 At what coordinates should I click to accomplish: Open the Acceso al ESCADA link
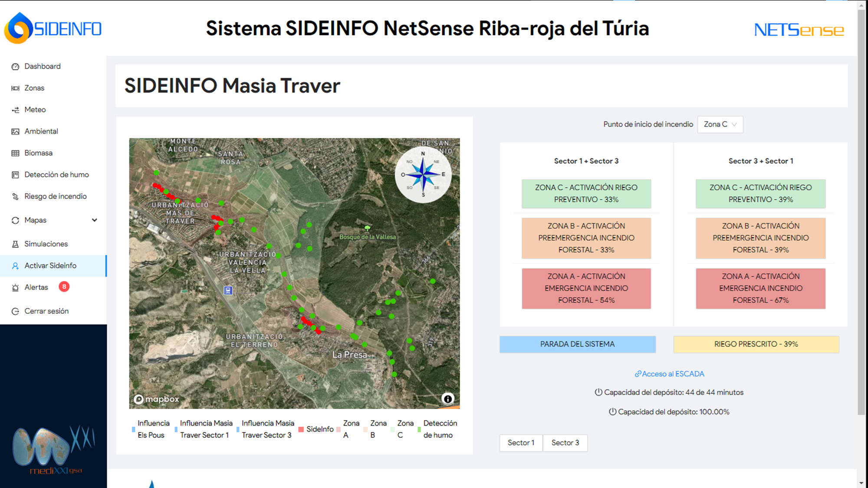(x=669, y=374)
